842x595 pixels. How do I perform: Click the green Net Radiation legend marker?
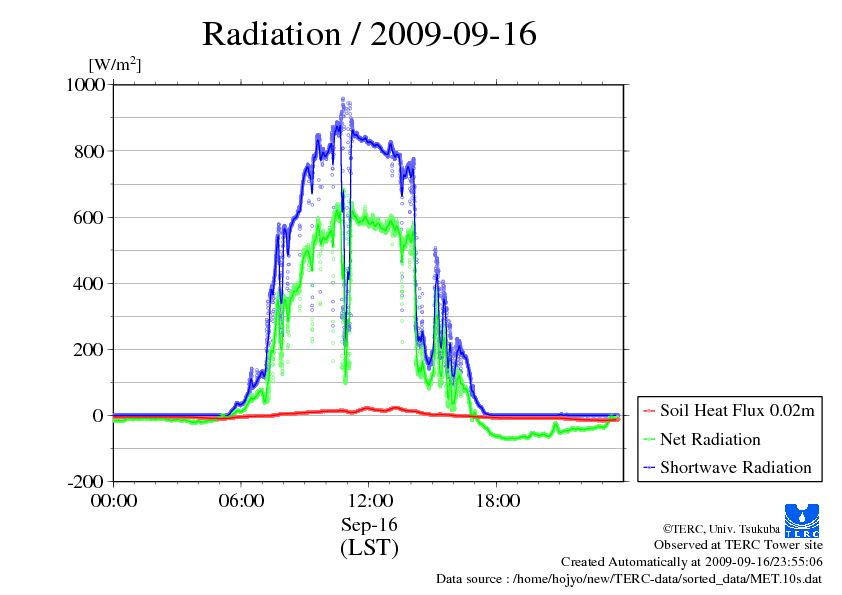click(x=649, y=440)
